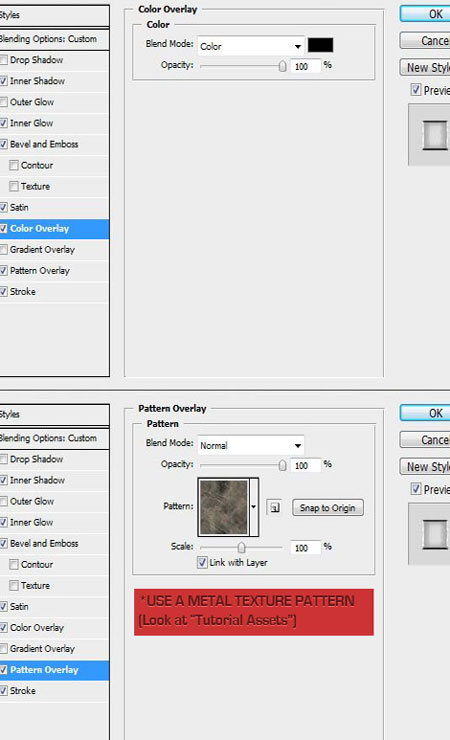Viewport: 450px width, 740px height.
Task: Click Cancel in the Color Overlay dialog
Action: (425, 41)
